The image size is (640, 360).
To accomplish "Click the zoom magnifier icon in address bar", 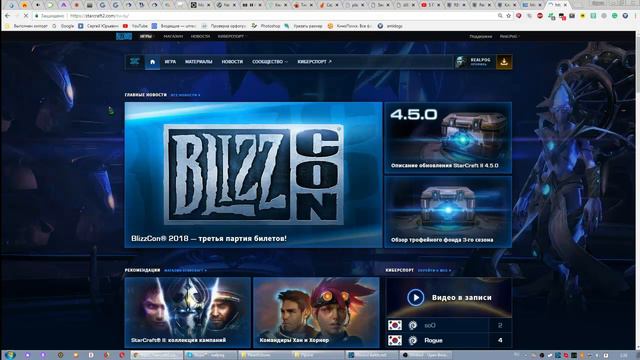I will point(500,16).
